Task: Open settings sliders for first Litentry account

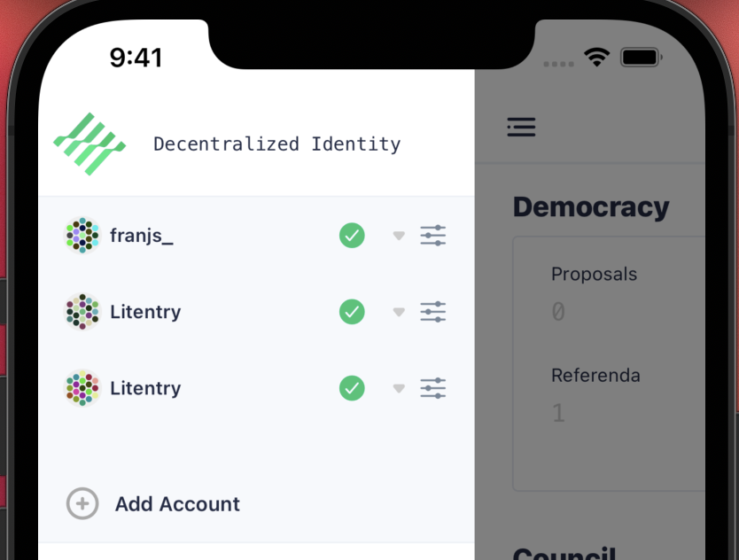Action: [432, 311]
